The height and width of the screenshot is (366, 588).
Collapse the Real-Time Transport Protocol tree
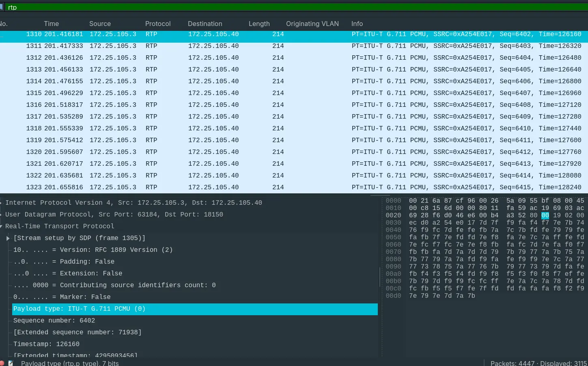click(1, 226)
